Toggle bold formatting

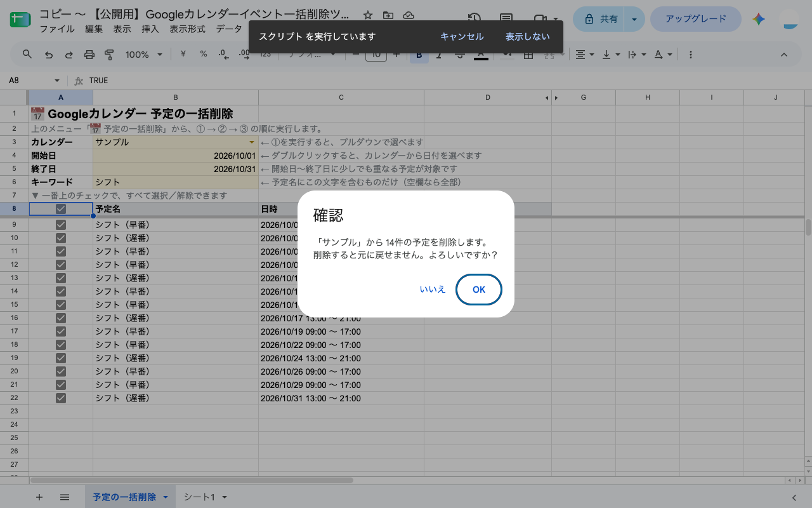(419, 55)
